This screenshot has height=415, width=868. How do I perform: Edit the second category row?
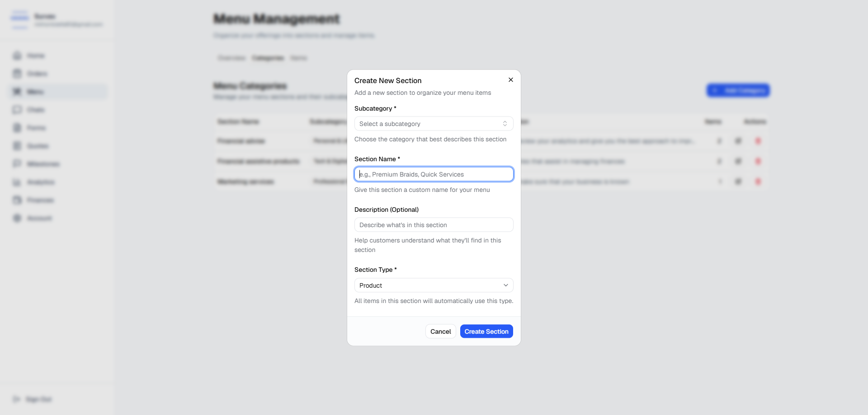738,161
